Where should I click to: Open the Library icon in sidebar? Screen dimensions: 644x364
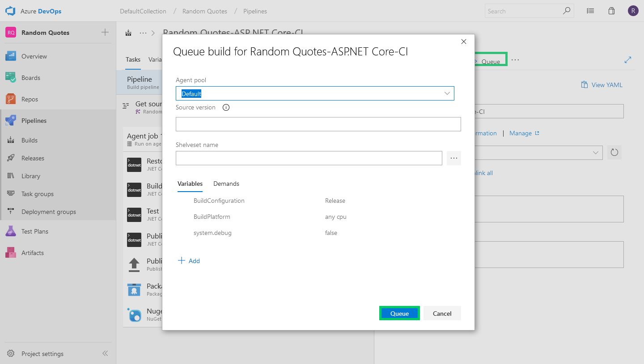click(11, 176)
